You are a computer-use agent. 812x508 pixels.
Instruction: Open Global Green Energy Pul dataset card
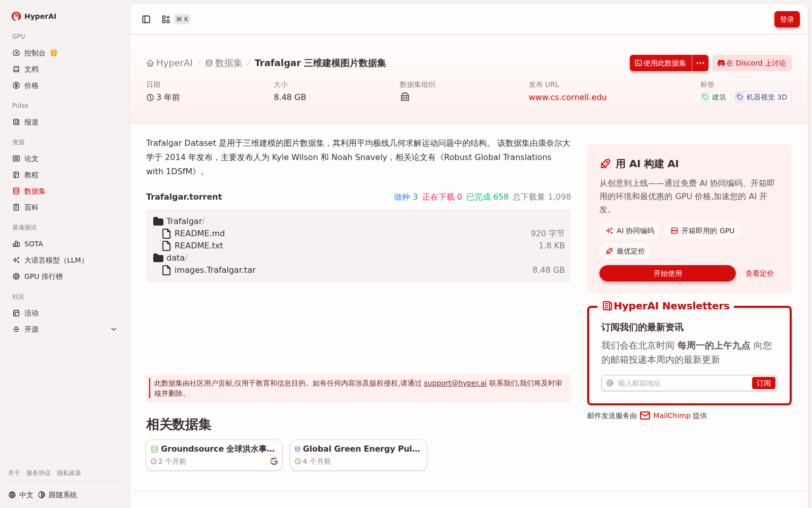(358, 455)
